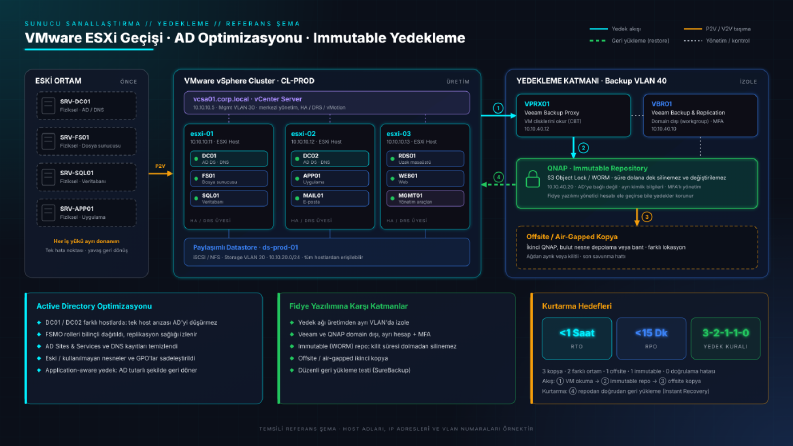Click the Active Directory Optimizasyonu heading
The width and height of the screenshot is (793, 446).
[94, 306]
